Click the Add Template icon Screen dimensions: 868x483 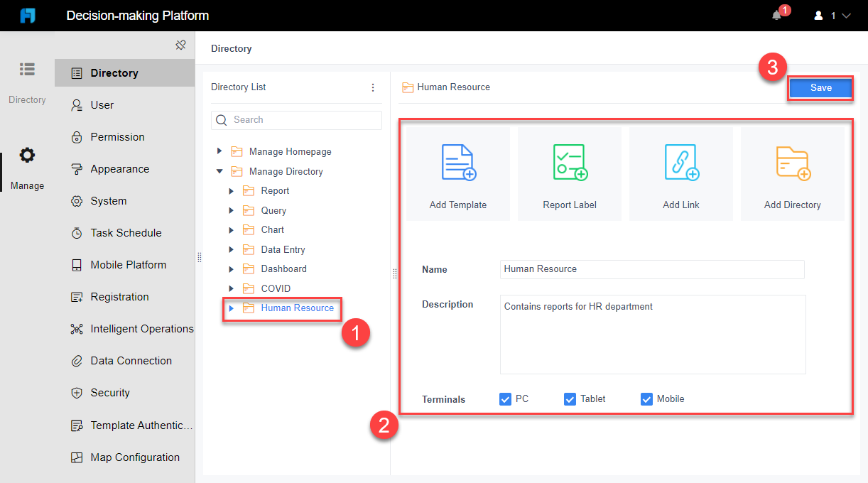coord(457,162)
